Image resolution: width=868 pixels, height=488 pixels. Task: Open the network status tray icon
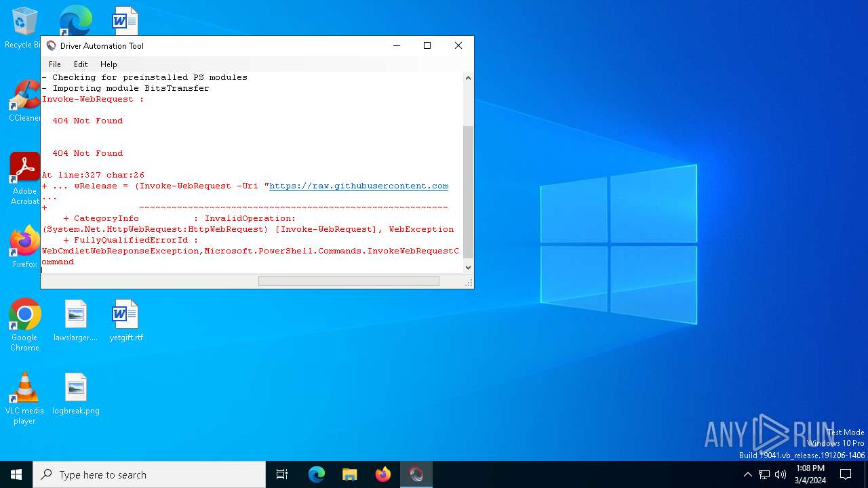[764, 474]
